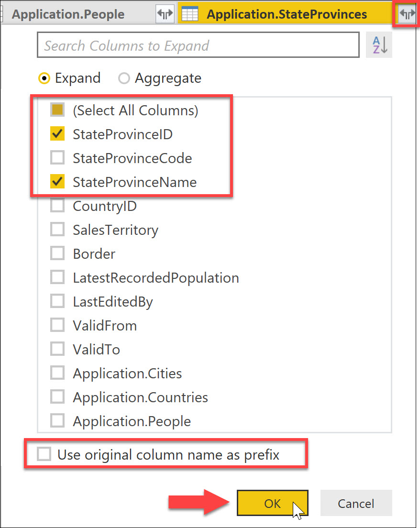Check the ValidTo checkbox
The image size is (420, 528).
tap(57, 349)
